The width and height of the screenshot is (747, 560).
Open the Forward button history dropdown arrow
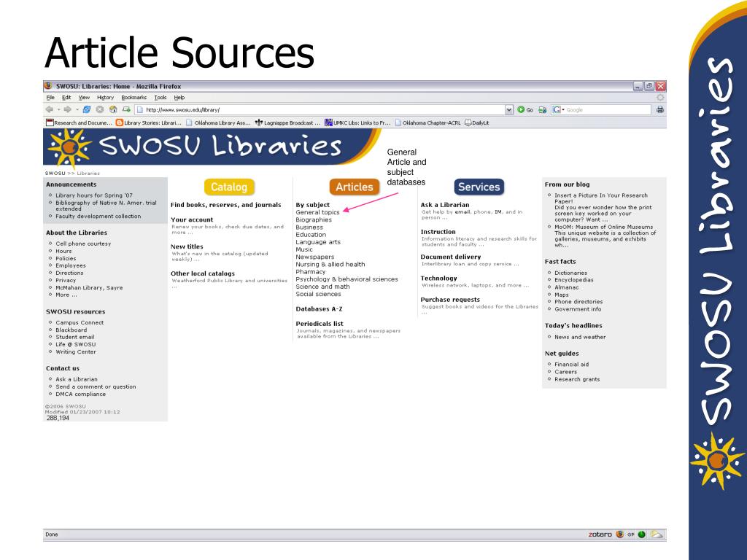pos(77,109)
